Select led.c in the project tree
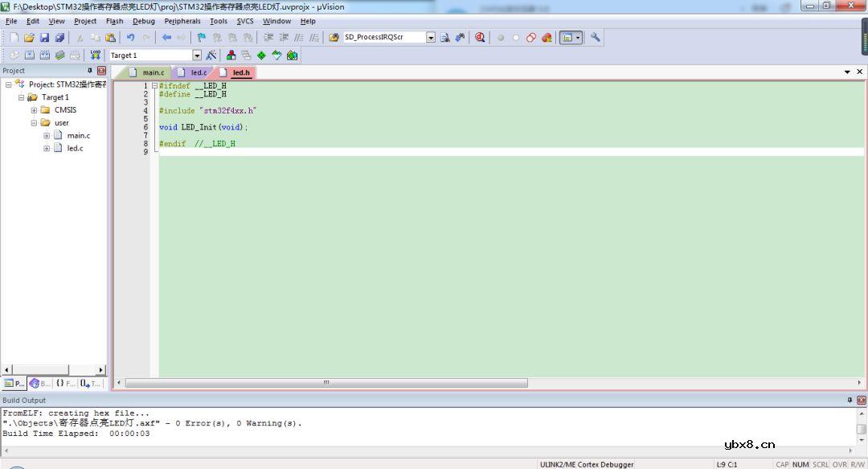Viewport: 868px width, 469px height. 75,148
